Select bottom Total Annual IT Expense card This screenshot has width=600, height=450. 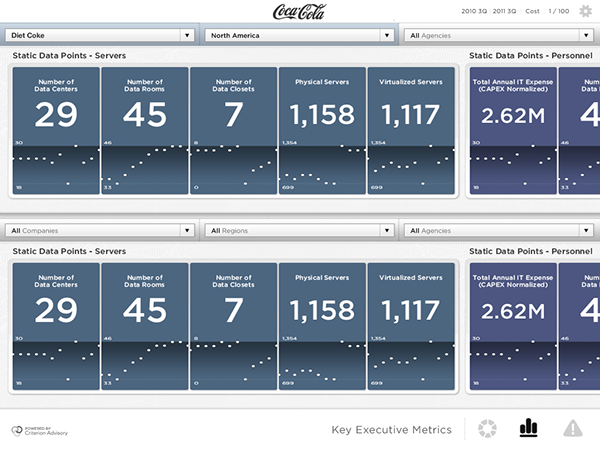tap(513, 326)
